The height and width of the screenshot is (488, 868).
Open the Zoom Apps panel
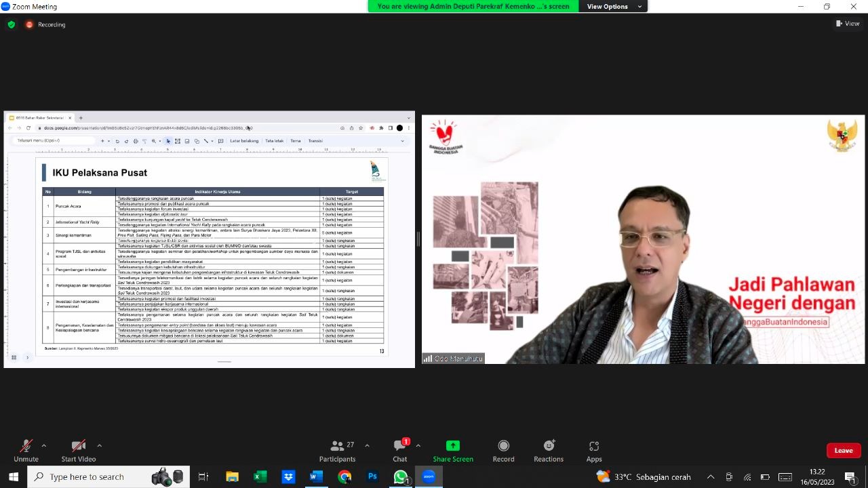(x=594, y=450)
